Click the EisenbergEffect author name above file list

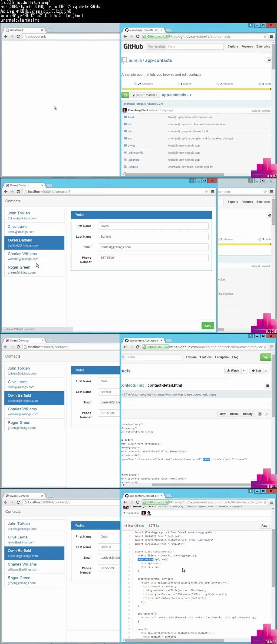click(138, 110)
